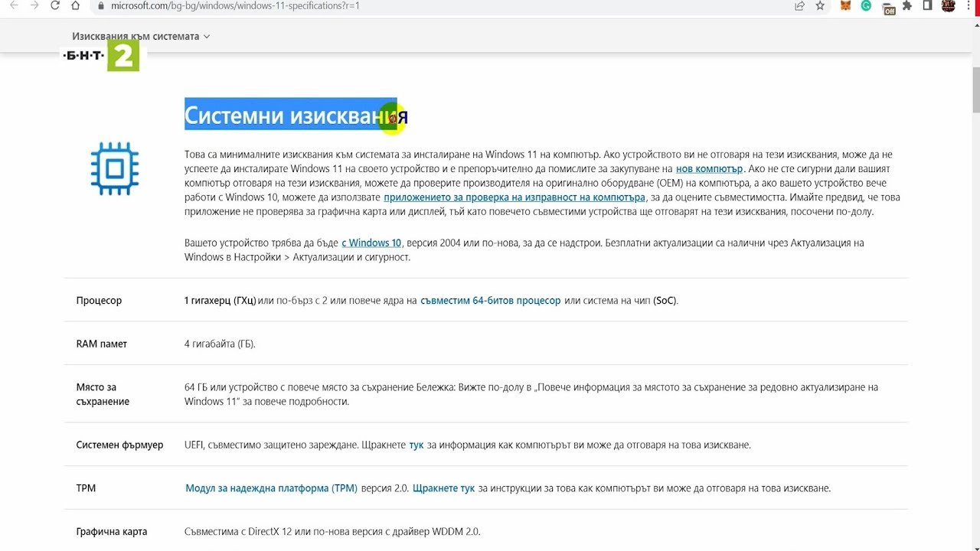Click the 4 гигабайта (ГБ) value
The width and height of the screenshot is (980, 551).
pyautogui.click(x=220, y=344)
